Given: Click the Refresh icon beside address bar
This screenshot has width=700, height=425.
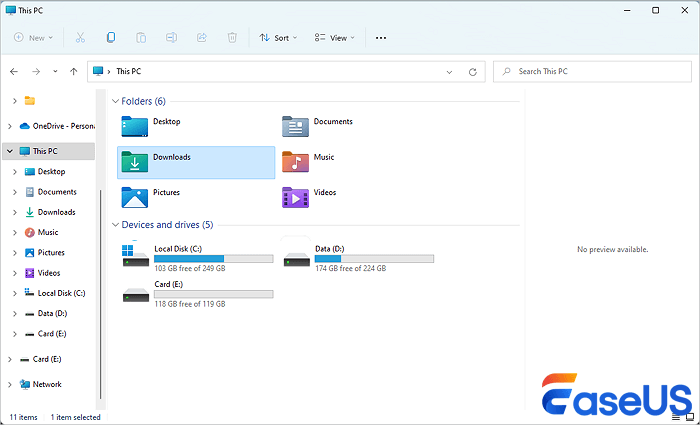Looking at the screenshot, I should pos(473,72).
